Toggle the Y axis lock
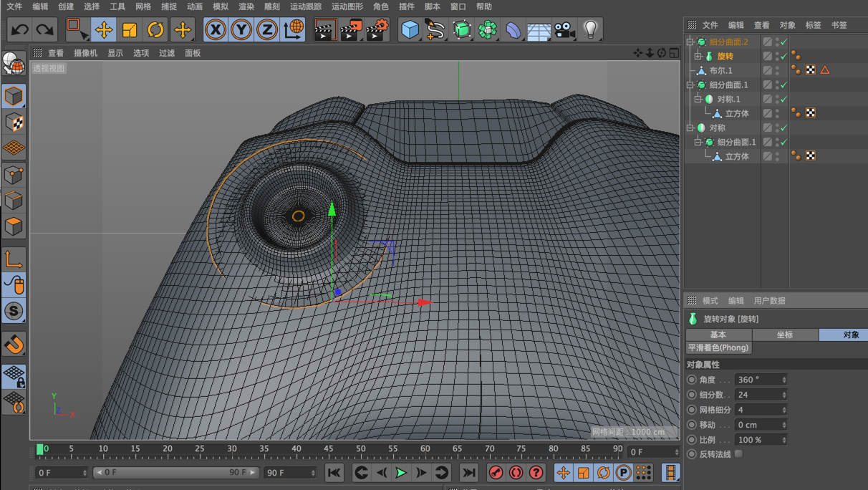This screenshot has width=868, height=490. click(241, 29)
